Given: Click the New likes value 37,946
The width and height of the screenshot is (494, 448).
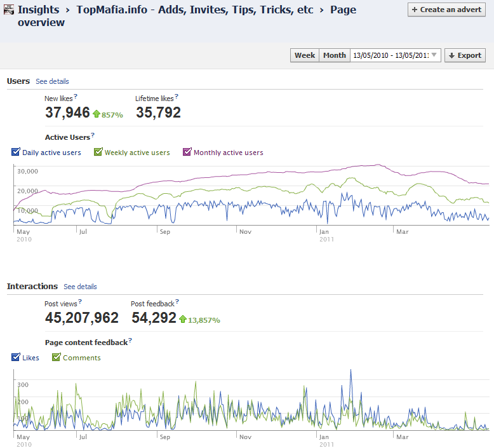Looking at the screenshot, I should (x=67, y=112).
